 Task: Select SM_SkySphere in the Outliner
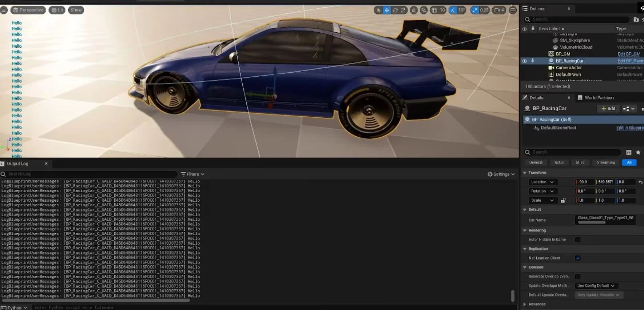tap(575, 40)
